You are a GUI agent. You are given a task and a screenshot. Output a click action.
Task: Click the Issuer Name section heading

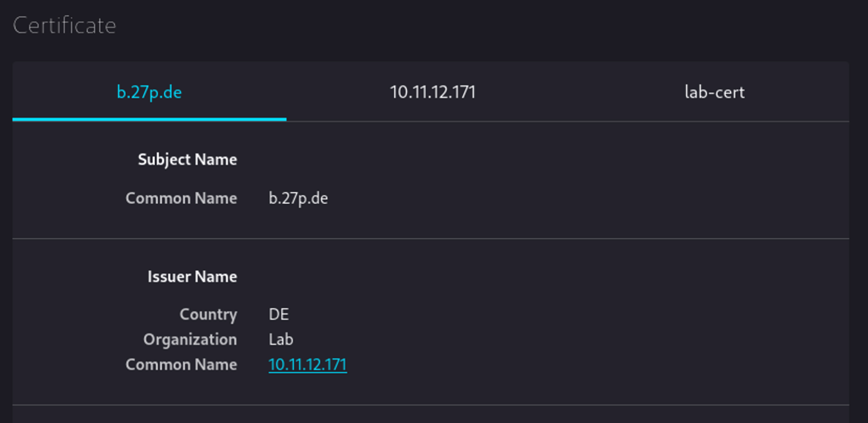pyautogui.click(x=192, y=276)
